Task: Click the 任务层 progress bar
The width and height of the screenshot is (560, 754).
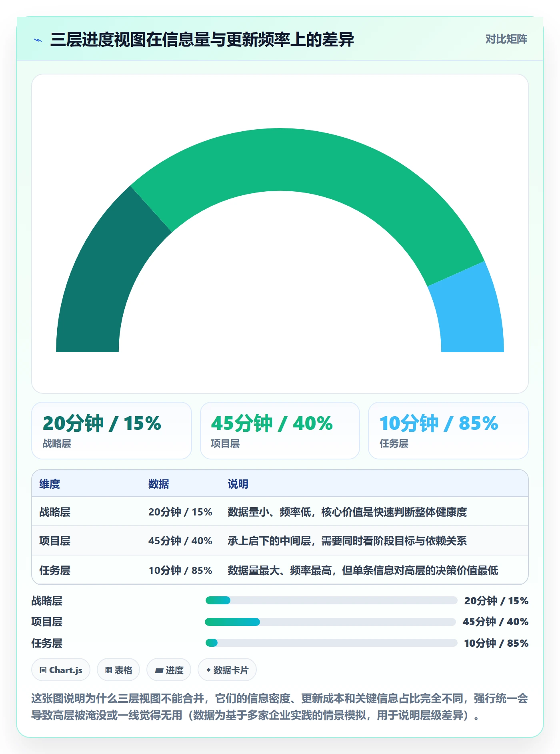Action: [331, 643]
